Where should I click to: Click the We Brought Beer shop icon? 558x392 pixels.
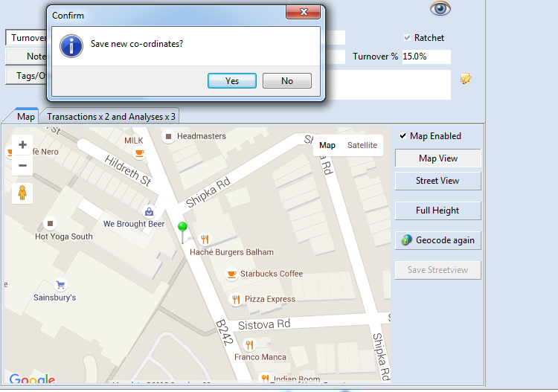pos(149,212)
